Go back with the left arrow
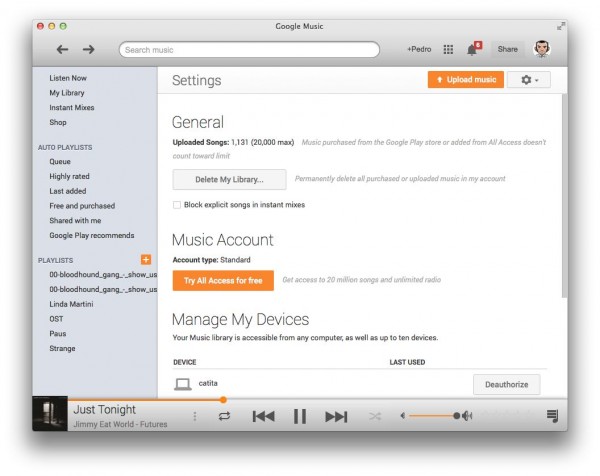This screenshot has height=476, width=600. [62, 49]
